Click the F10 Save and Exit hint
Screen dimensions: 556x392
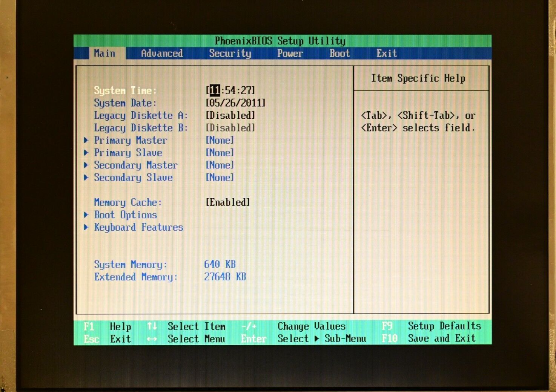coord(429,338)
